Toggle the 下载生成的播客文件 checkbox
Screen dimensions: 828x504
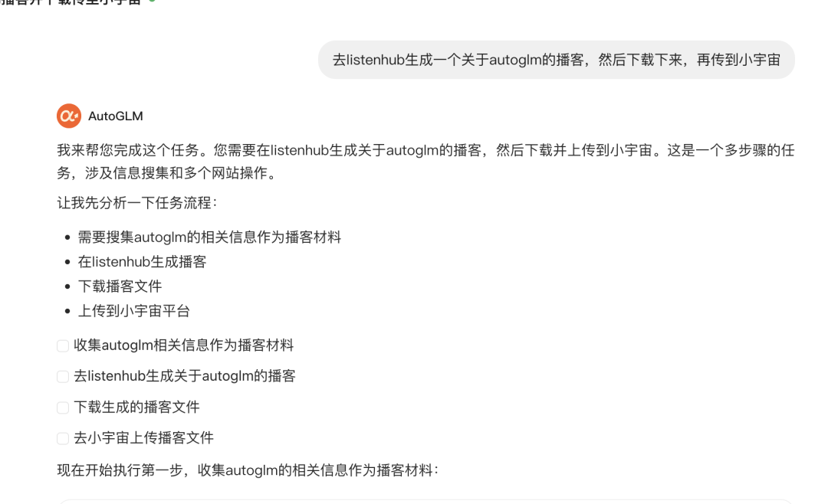pos(63,407)
